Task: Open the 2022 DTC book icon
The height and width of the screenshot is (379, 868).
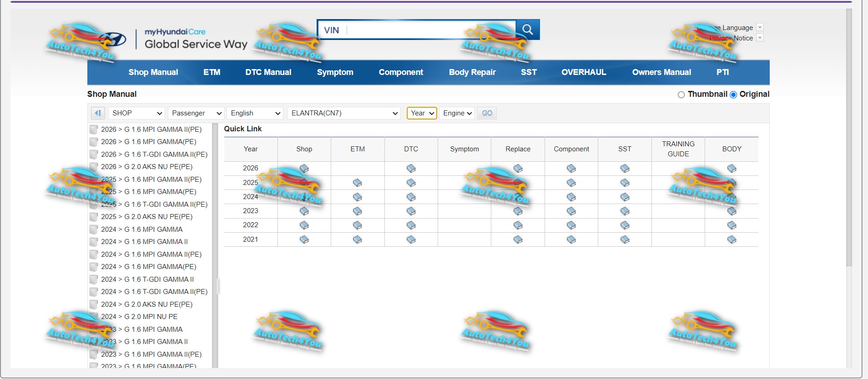Action: 411,225
